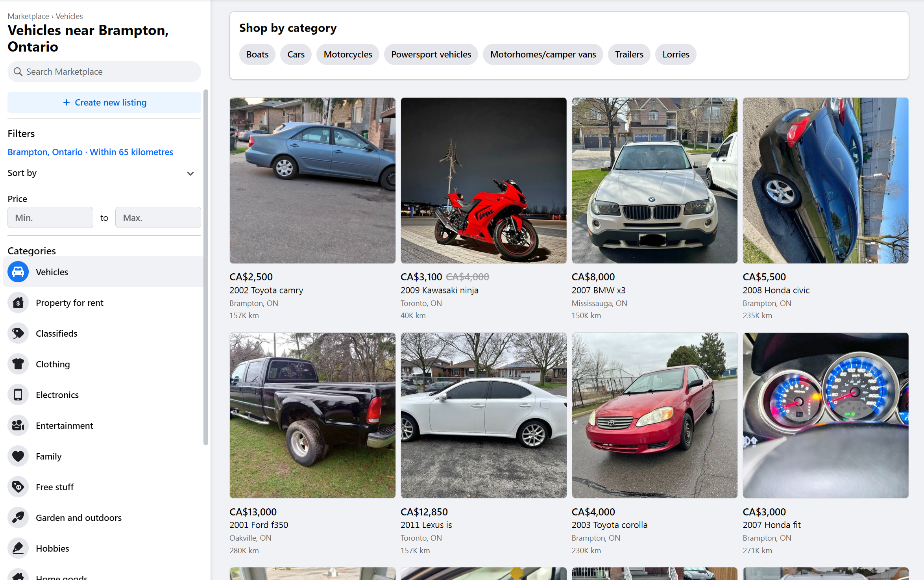Click the 2008 Honda civic title

tap(776, 290)
